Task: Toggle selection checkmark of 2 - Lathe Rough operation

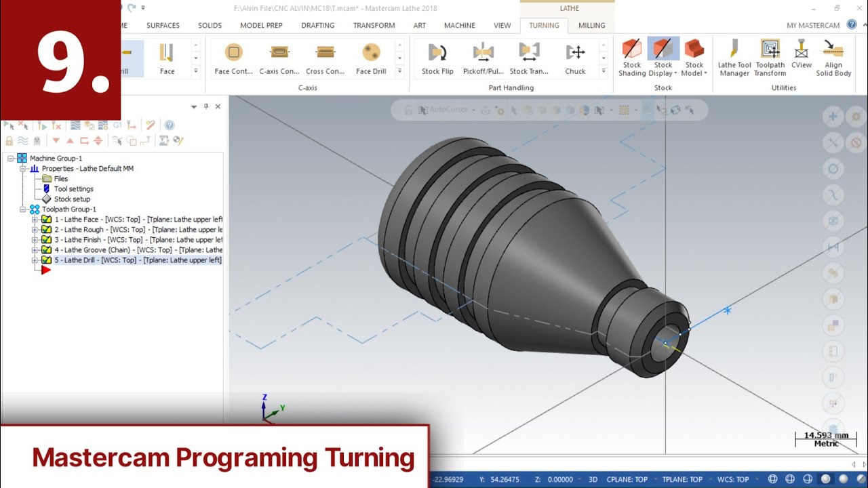Action: click(x=46, y=230)
